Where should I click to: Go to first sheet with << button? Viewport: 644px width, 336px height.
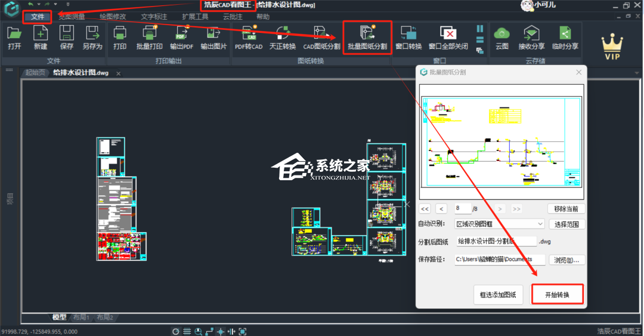point(425,208)
